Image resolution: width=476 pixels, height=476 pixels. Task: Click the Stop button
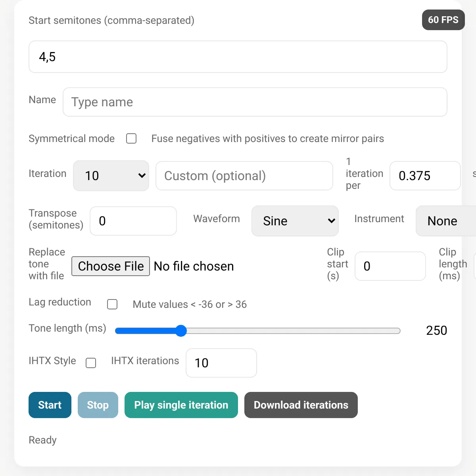click(x=98, y=405)
